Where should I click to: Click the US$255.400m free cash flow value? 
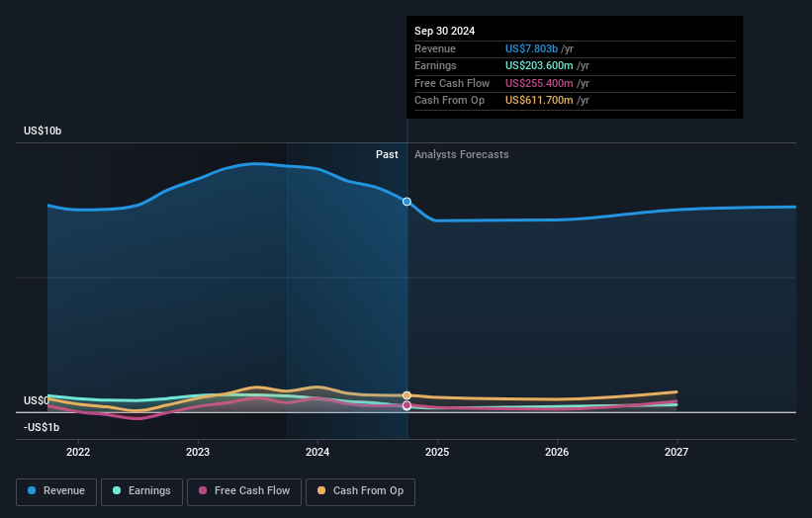[x=539, y=83]
